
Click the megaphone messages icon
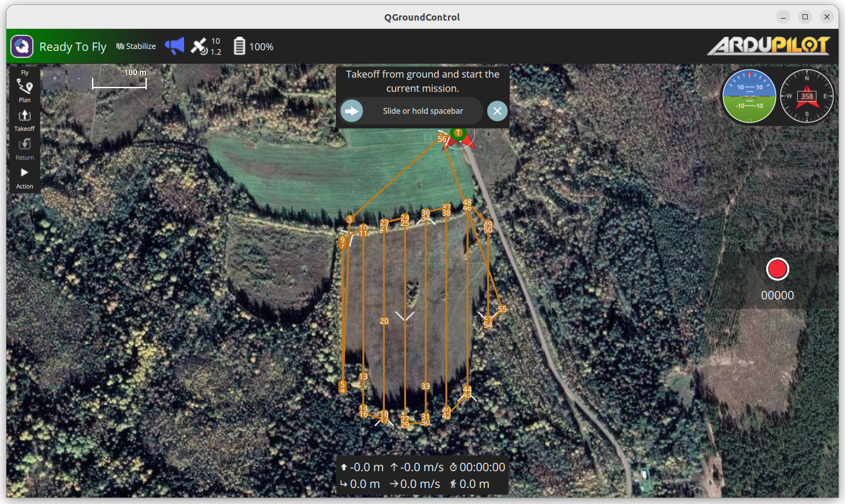point(174,46)
